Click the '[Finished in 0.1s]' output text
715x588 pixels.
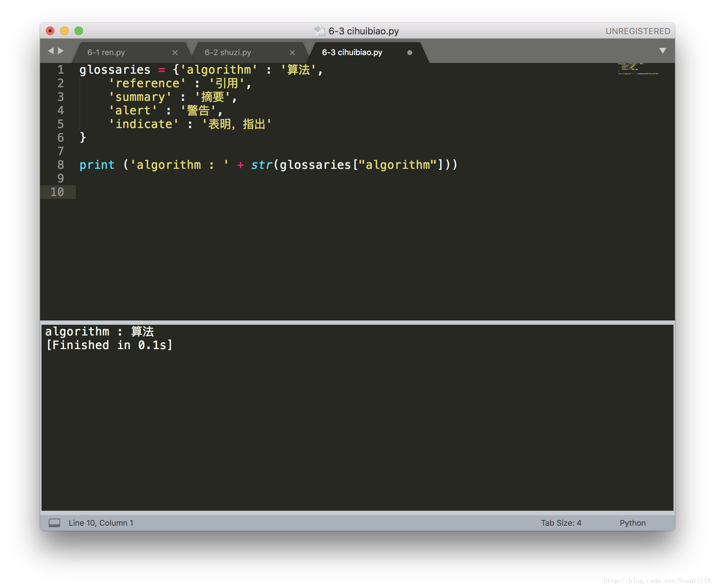(x=110, y=345)
